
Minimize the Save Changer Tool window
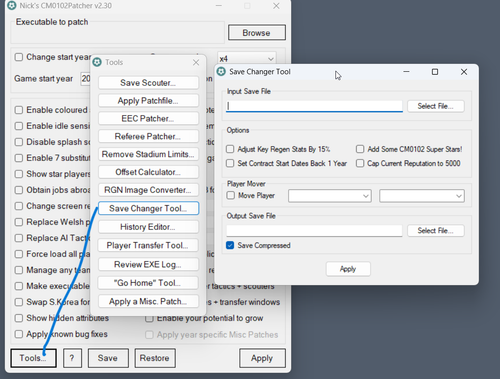pos(406,72)
